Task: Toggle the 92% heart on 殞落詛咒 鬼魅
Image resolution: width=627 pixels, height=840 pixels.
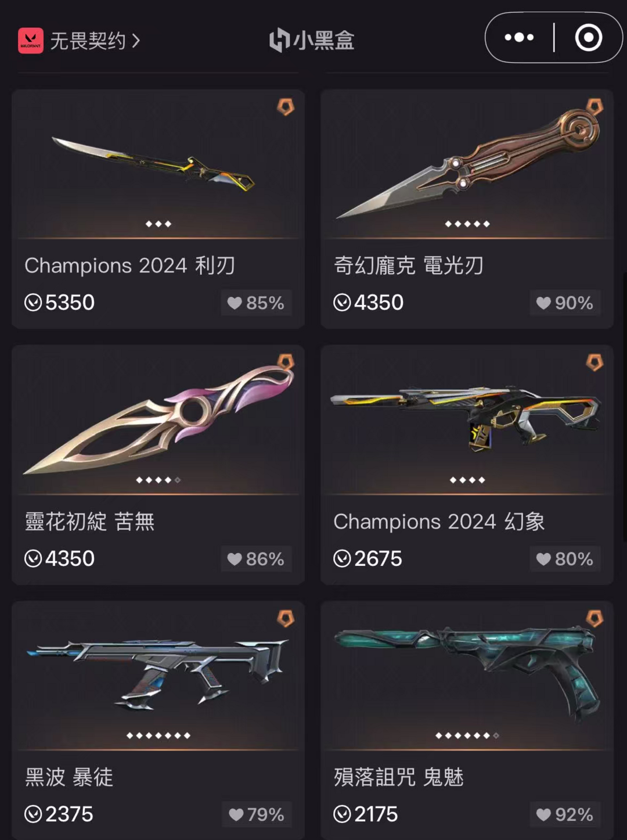Action: pos(565,814)
